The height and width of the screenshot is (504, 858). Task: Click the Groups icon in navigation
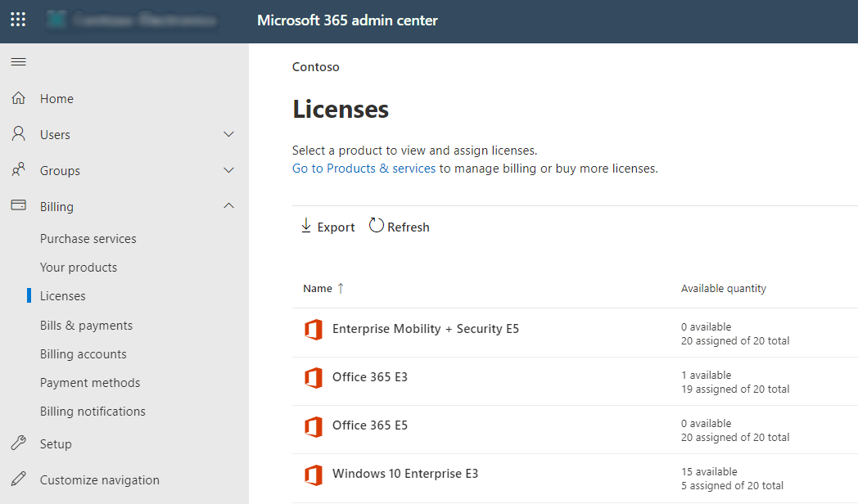[x=17, y=169]
